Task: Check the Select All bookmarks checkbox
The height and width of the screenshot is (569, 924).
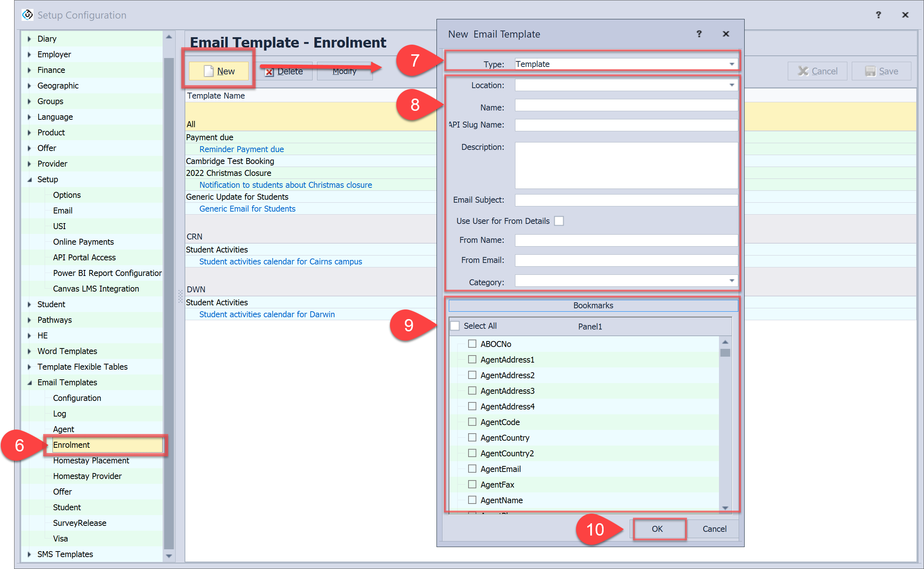Action: click(x=455, y=326)
